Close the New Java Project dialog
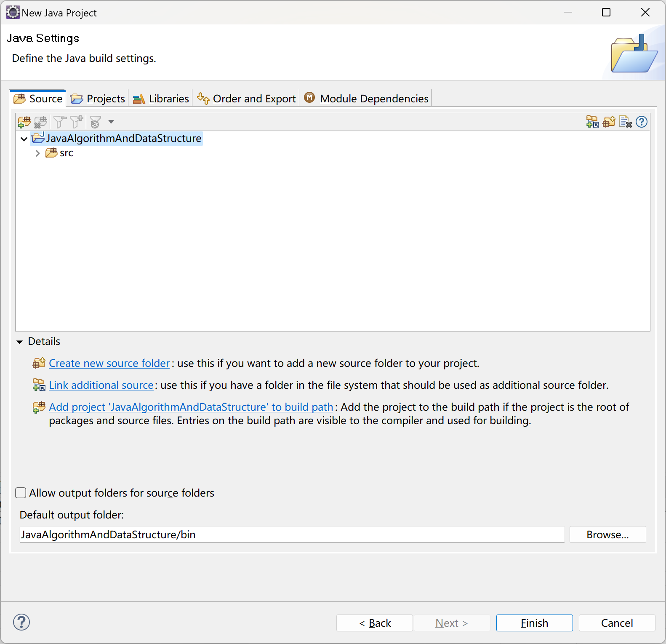This screenshot has width=666, height=644. pyautogui.click(x=645, y=13)
